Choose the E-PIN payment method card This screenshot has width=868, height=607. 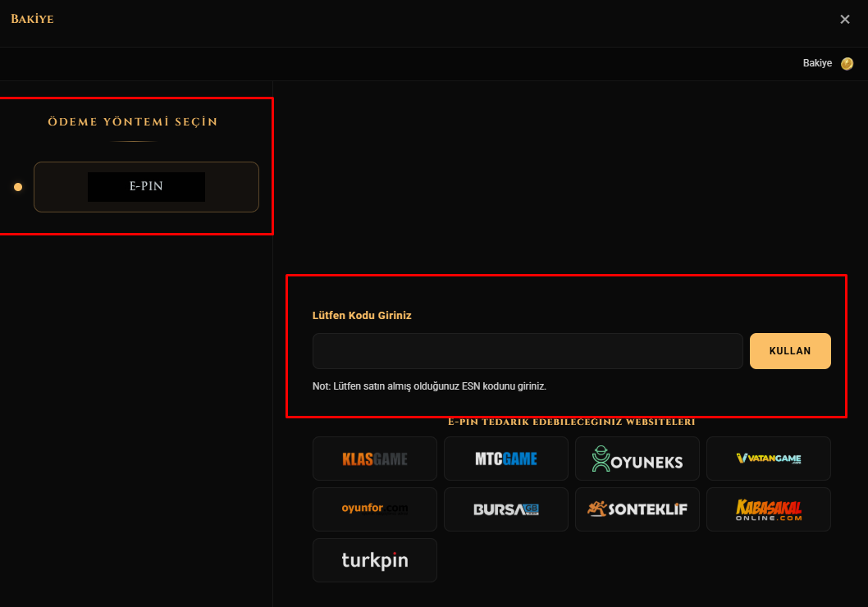point(146,187)
